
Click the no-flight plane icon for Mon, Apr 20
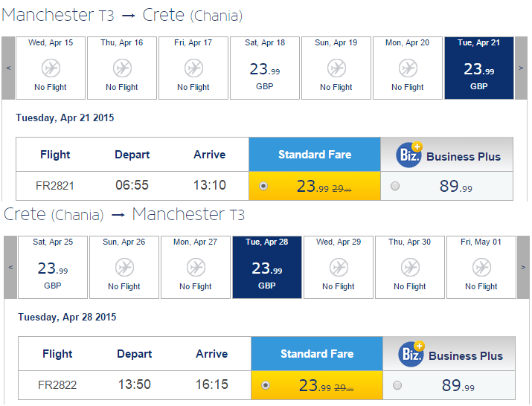408,68
